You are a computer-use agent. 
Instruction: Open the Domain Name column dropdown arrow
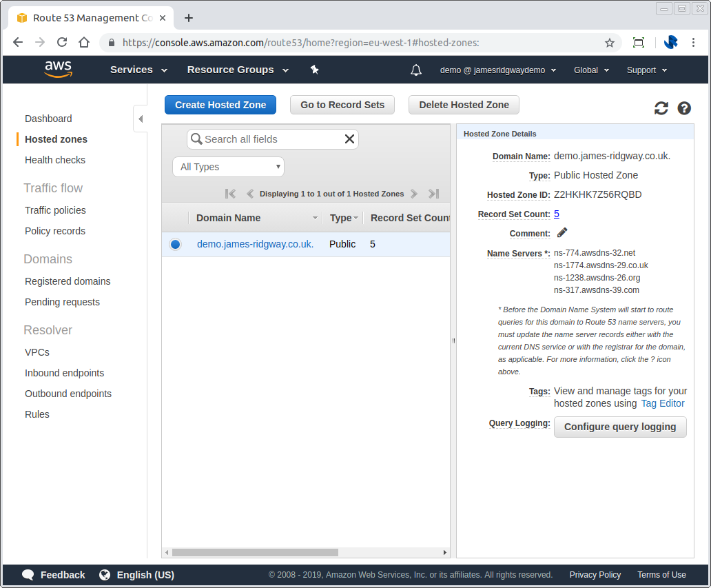315,219
